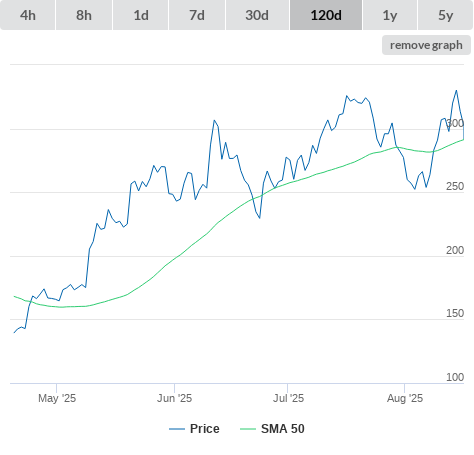Toggle the Price series in legend
The image size is (474, 455).
(x=205, y=429)
